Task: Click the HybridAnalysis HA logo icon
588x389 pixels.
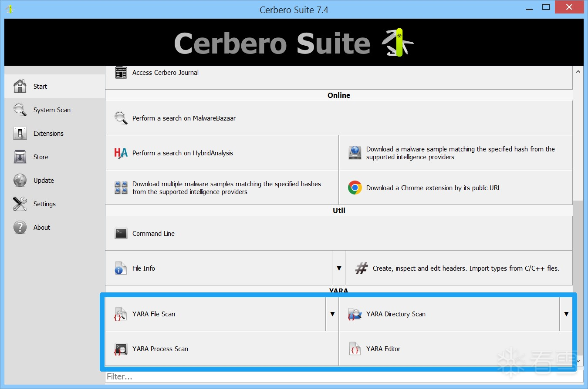Action: click(x=121, y=153)
